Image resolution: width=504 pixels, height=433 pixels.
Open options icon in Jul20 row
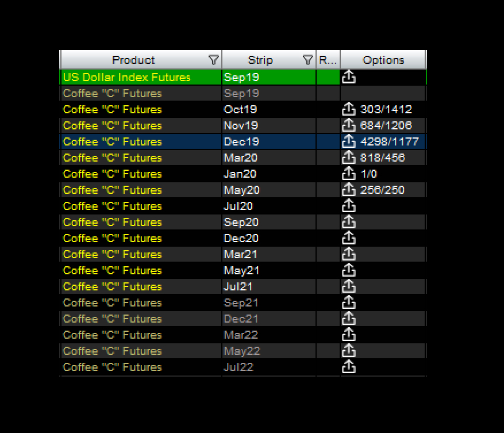(x=348, y=205)
